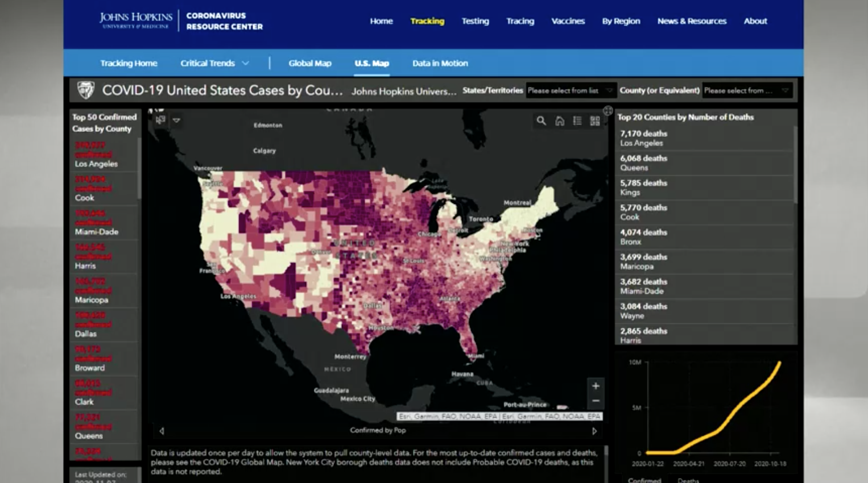868x483 pixels.
Task: Open the Vaccines menu item
Action: point(568,21)
